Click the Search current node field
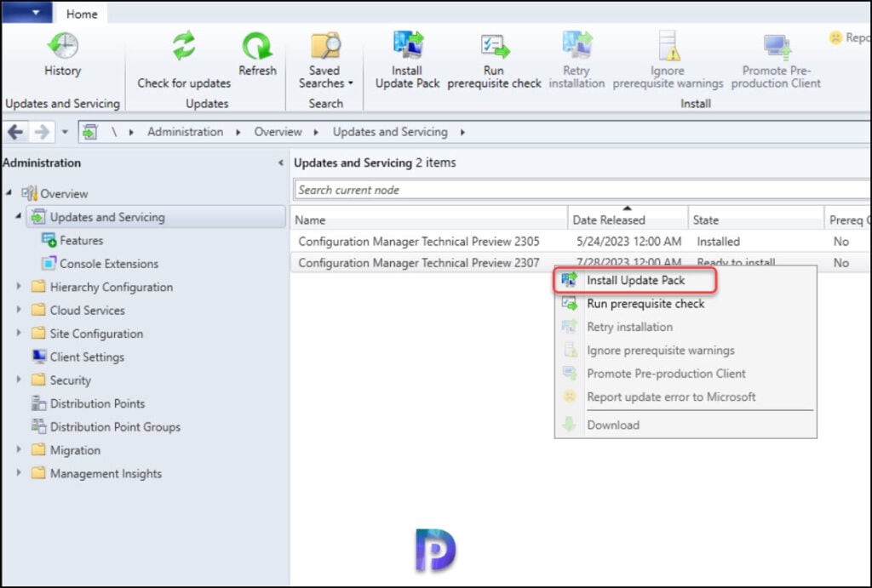Image resolution: width=872 pixels, height=588 pixels. (x=582, y=190)
